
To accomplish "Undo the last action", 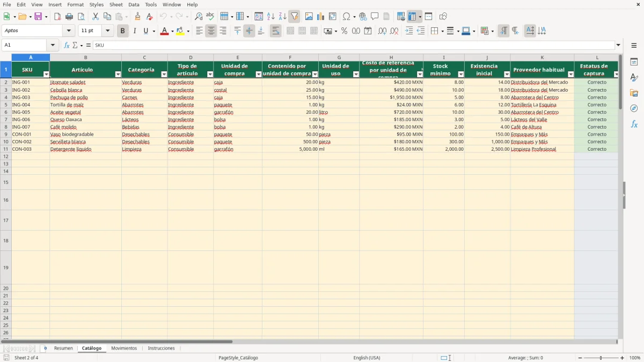I will click(x=163, y=17).
